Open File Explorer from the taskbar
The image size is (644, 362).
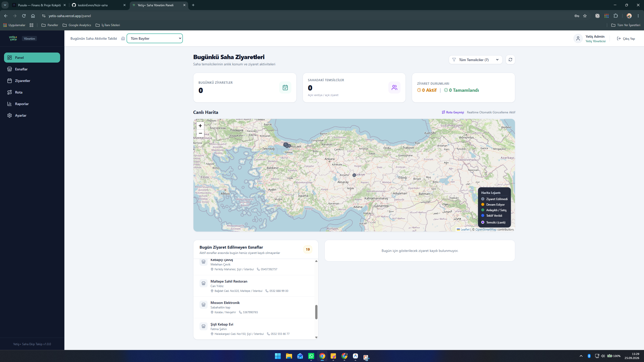point(289,356)
